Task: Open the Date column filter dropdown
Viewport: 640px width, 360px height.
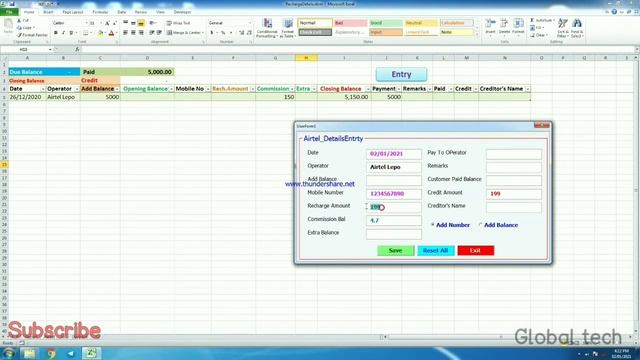Action: [43, 89]
